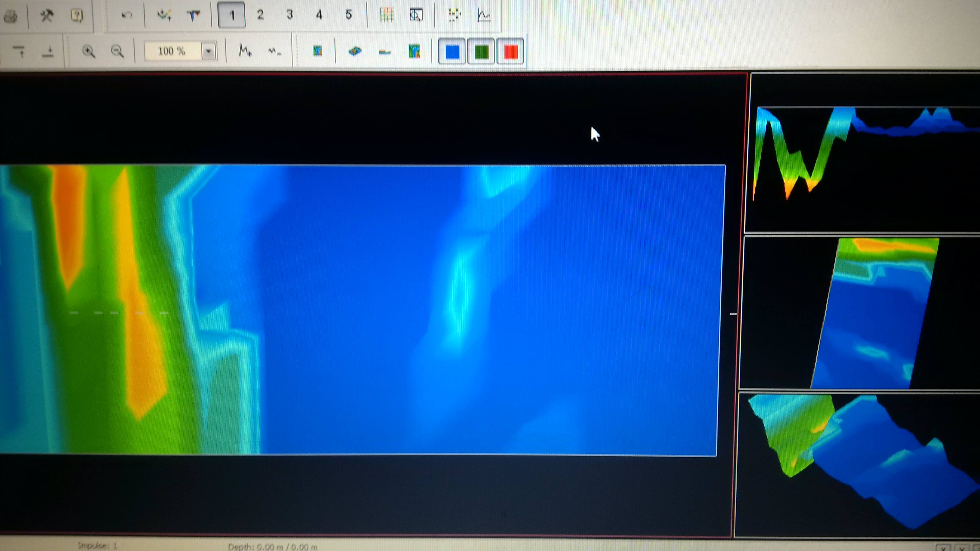This screenshot has height=551, width=980.
Task: Click the 100 % zoom value field
Action: click(x=172, y=51)
